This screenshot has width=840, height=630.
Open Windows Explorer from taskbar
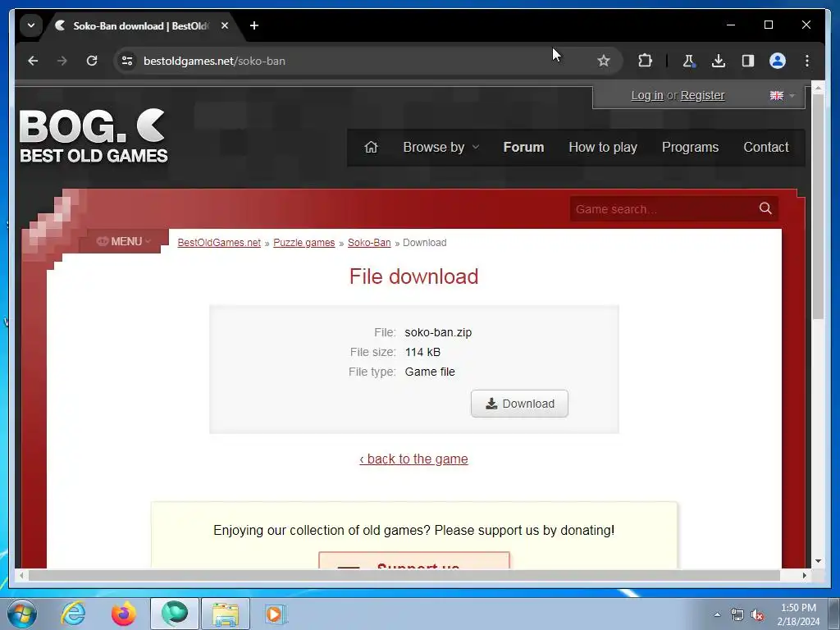226,614
